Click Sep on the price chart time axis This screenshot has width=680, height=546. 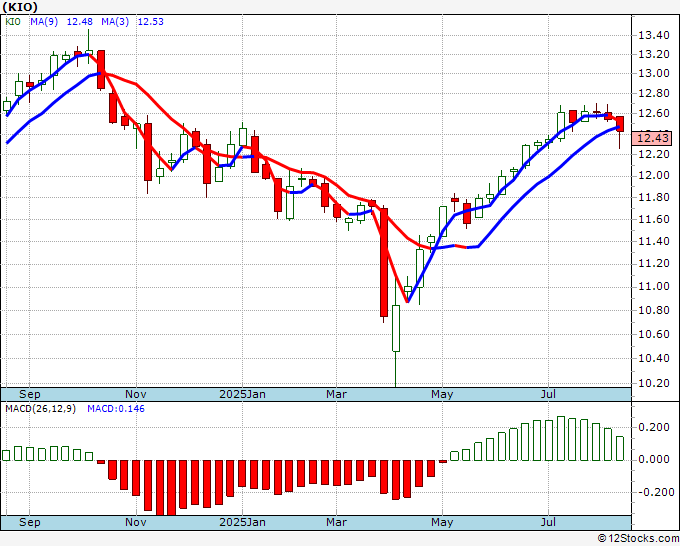[x=29, y=394]
